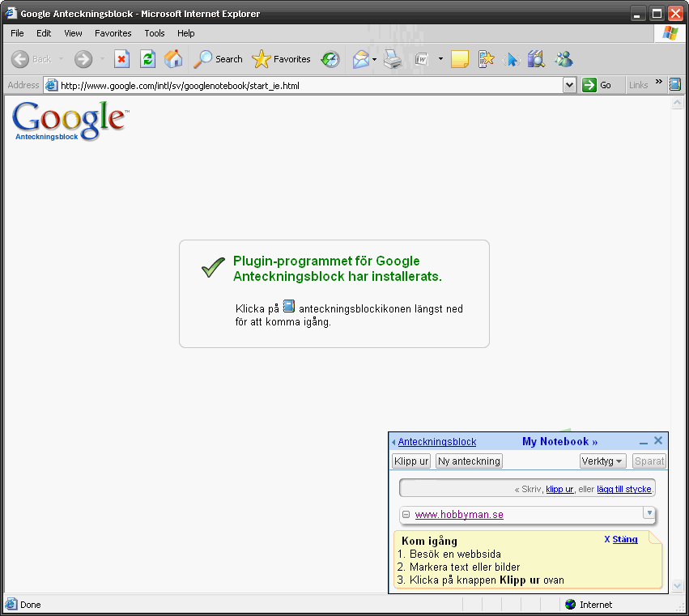689x616 pixels.
Task: Click the Messenger people icon in the toolbar
Action: [564, 59]
